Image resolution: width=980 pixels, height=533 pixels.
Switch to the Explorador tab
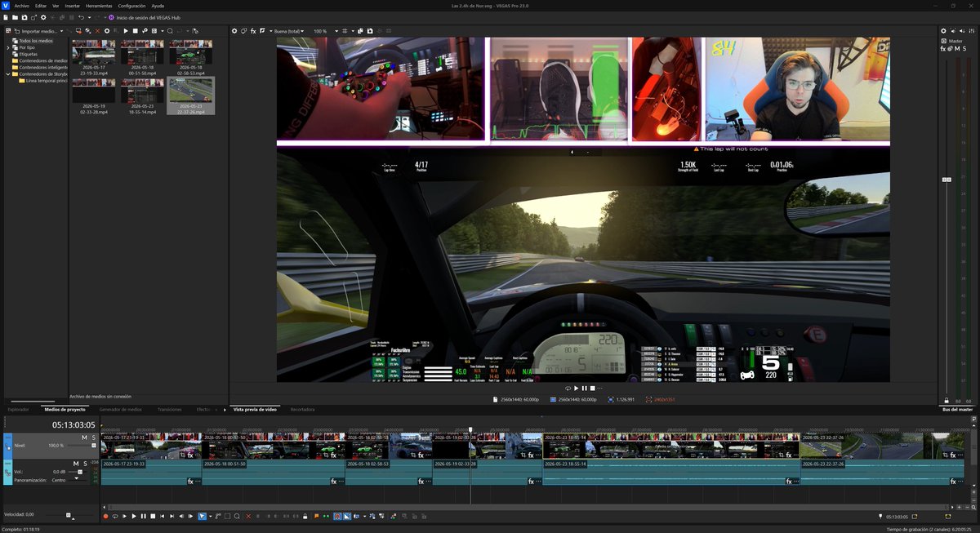(x=19, y=409)
